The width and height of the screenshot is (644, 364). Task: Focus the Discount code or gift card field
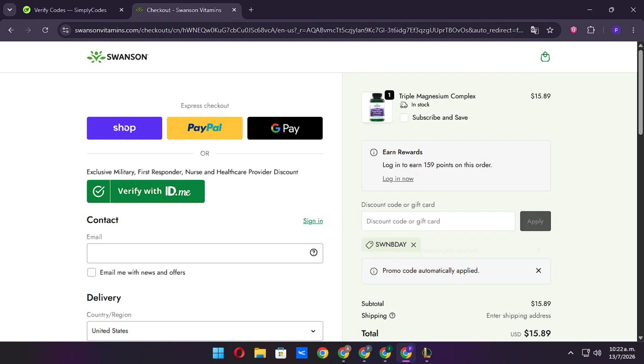(438, 221)
